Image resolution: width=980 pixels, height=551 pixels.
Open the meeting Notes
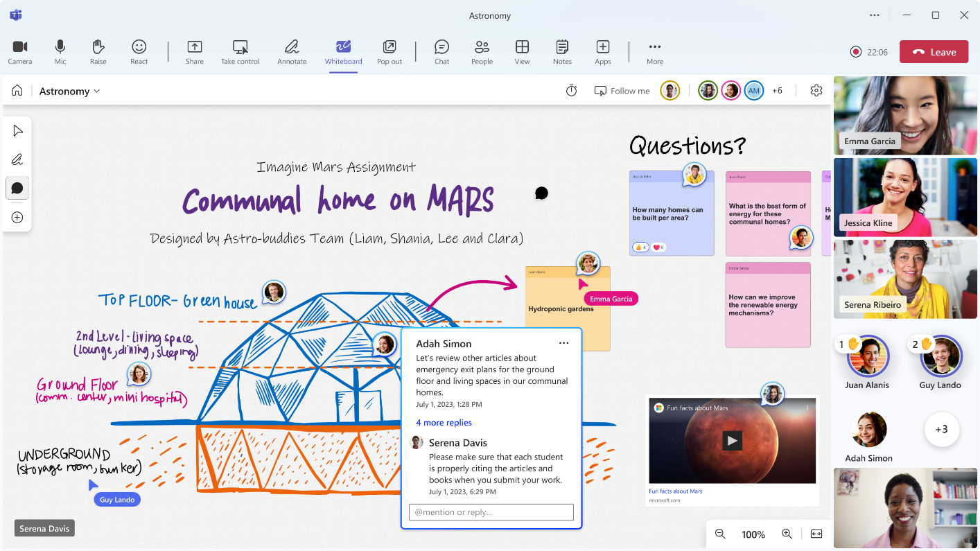562,51
